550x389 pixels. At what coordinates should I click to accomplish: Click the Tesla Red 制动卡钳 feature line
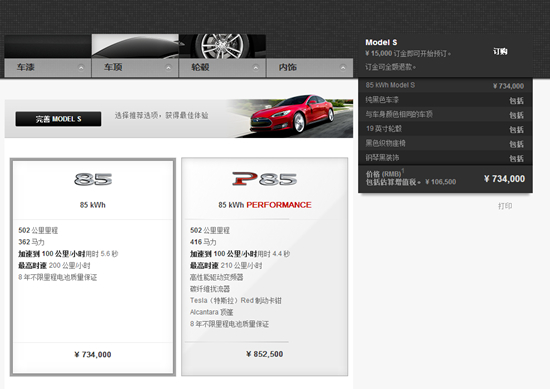(236, 301)
